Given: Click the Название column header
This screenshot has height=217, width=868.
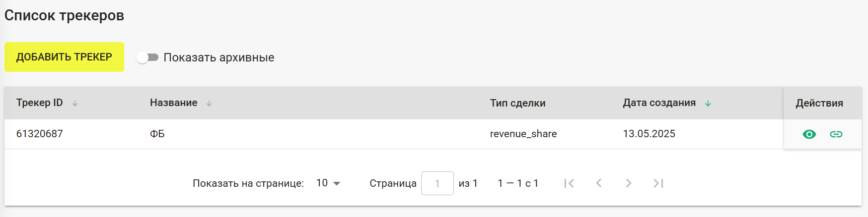Looking at the screenshot, I should (174, 103).
